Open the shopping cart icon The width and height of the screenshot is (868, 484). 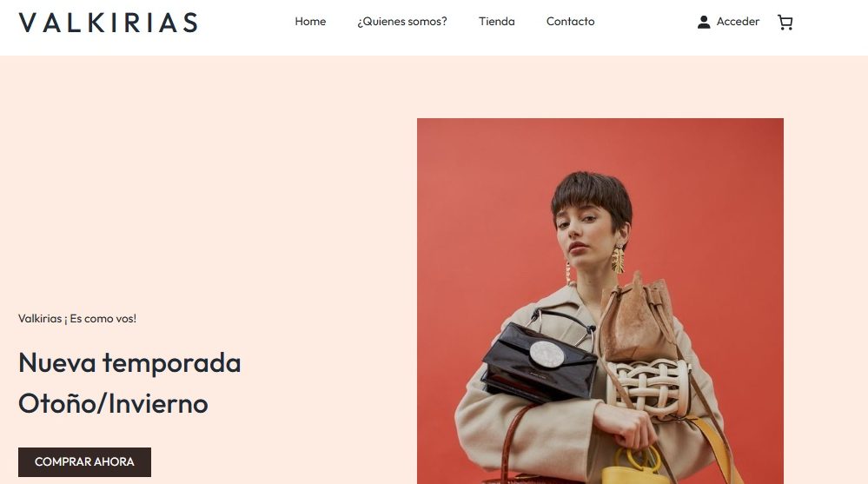click(785, 22)
